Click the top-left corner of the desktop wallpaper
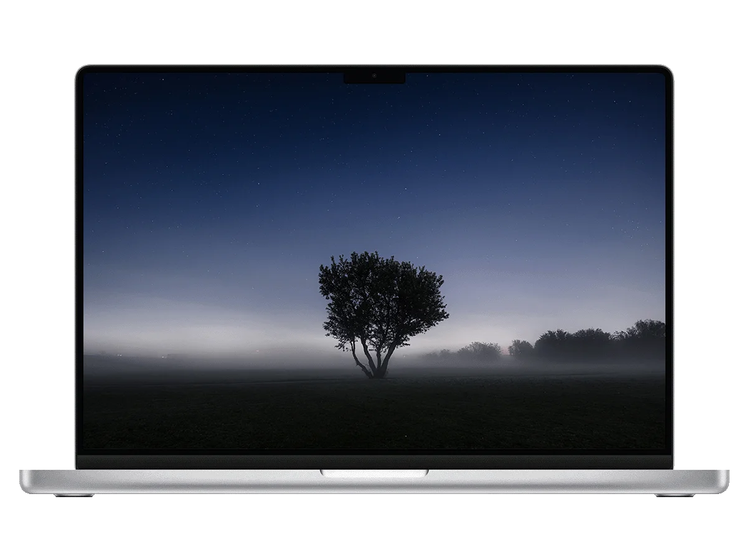Viewport: 747px width, 560px height. click(x=87, y=76)
